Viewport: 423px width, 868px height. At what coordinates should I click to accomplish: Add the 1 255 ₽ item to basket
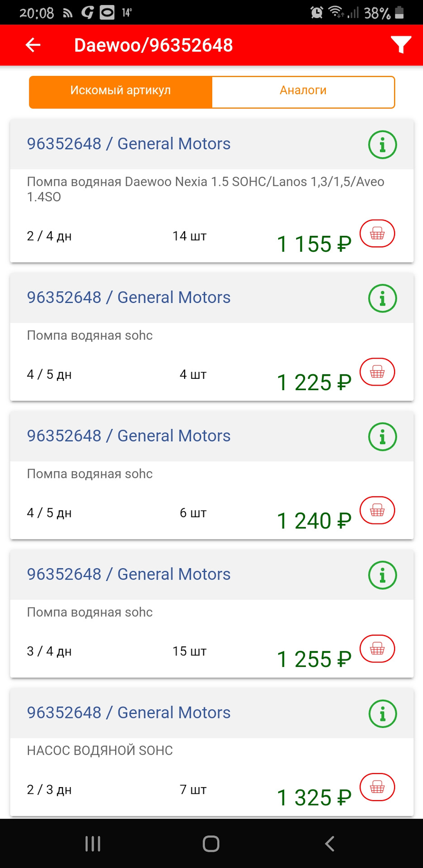tap(377, 649)
